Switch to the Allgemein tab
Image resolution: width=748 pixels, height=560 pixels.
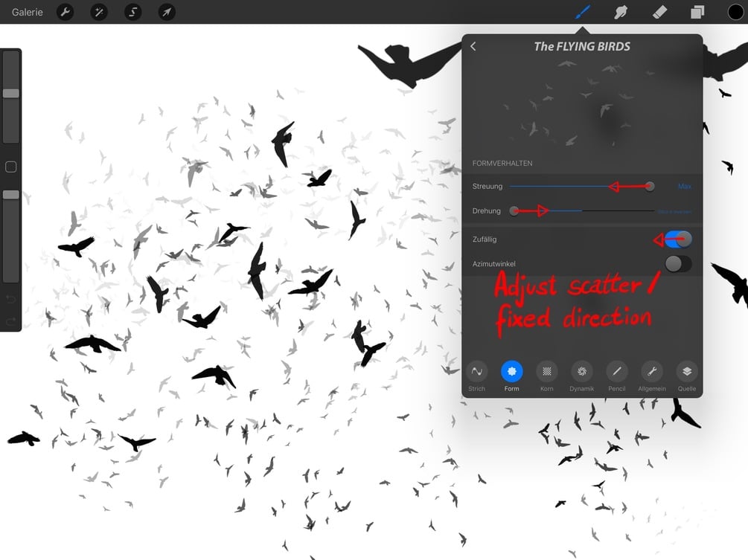tap(652, 376)
